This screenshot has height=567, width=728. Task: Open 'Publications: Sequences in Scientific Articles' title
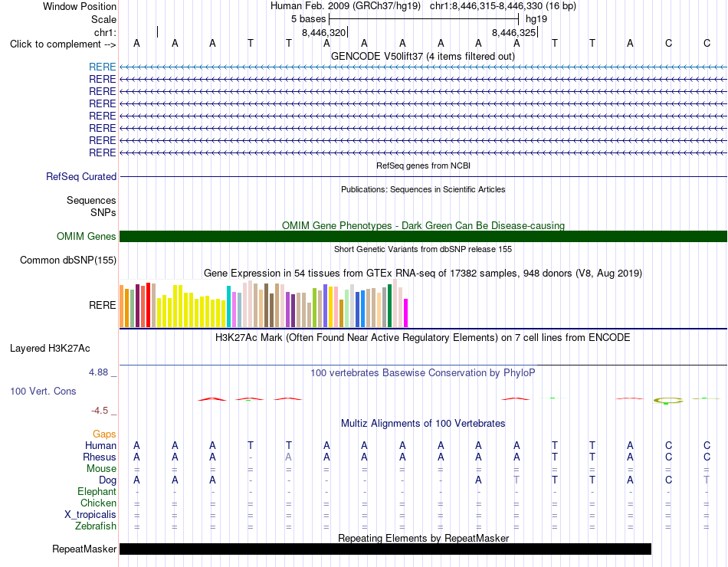point(423,189)
